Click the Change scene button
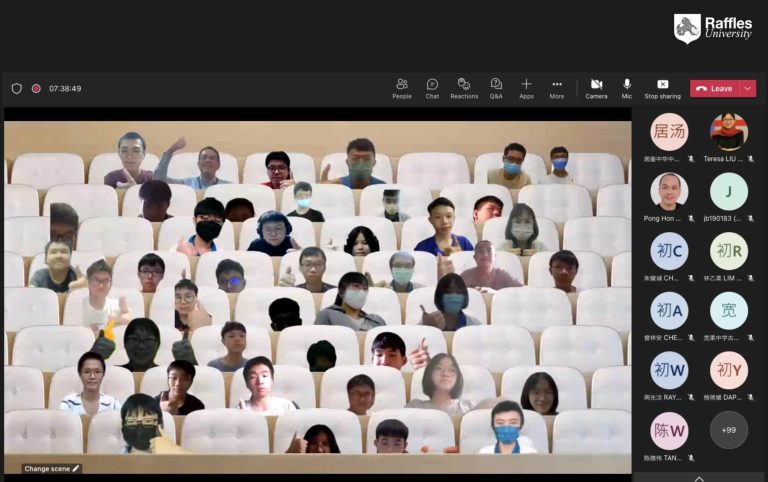This screenshot has height=482, width=768. [x=52, y=468]
